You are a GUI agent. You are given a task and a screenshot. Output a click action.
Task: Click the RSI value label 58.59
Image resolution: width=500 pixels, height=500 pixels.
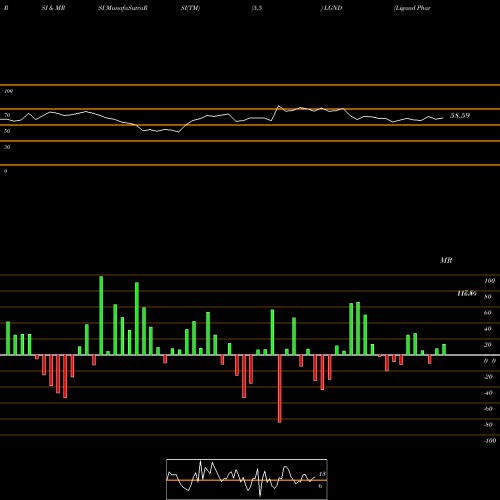click(460, 116)
